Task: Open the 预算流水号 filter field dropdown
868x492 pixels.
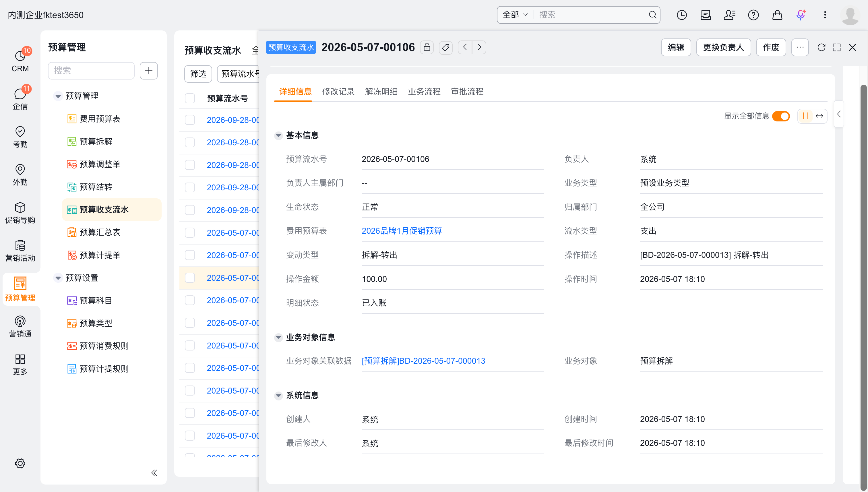Action: [x=239, y=74]
